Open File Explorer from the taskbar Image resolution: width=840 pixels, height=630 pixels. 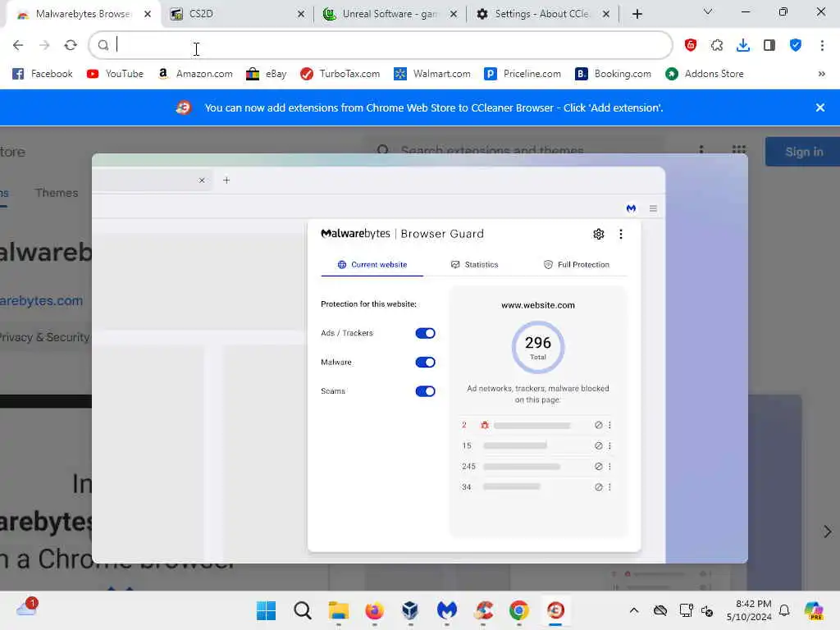[x=339, y=610]
